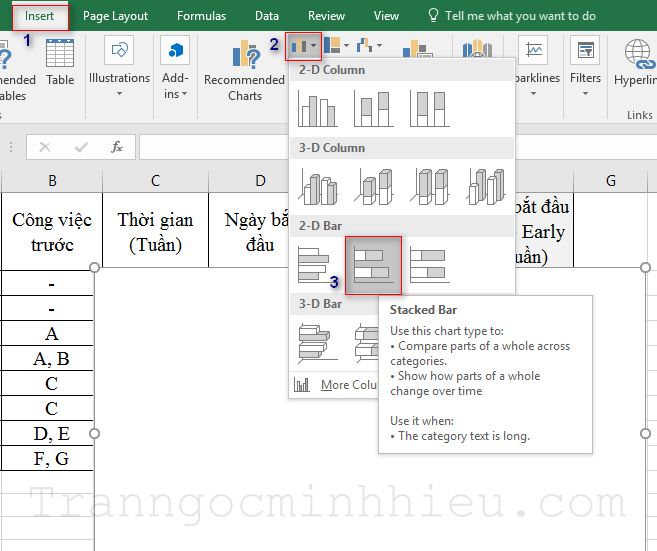Open the Insert Column or Bar Chart dropdown
Image resolution: width=657 pixels, height=551 pixels.
point(303,46)
